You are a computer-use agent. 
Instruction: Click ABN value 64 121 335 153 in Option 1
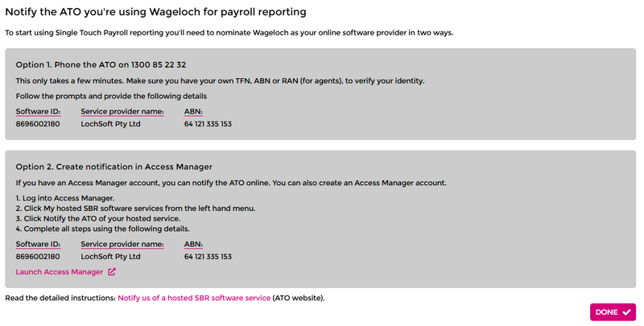point(208,124)
